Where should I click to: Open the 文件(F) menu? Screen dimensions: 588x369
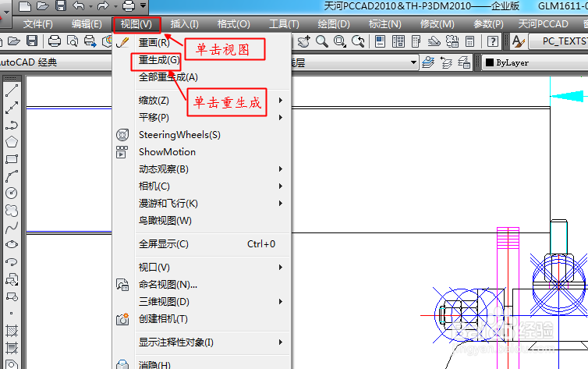click(38, 24)
